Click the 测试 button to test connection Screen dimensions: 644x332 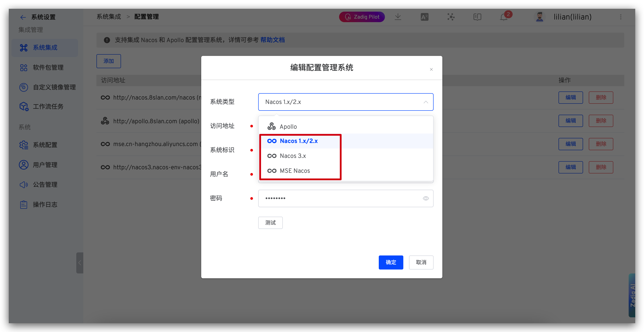[x=270, y=222]
